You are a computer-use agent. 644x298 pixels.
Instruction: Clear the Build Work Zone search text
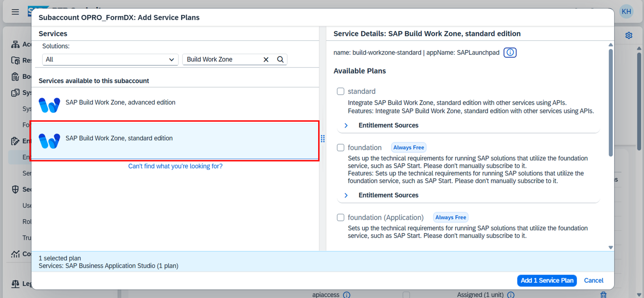tap(266, 59)
